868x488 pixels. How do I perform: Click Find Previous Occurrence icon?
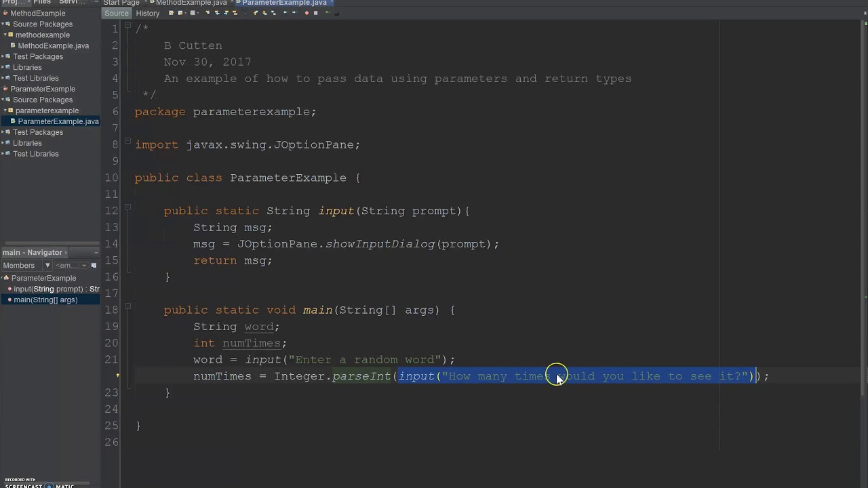tap(218, 13)
